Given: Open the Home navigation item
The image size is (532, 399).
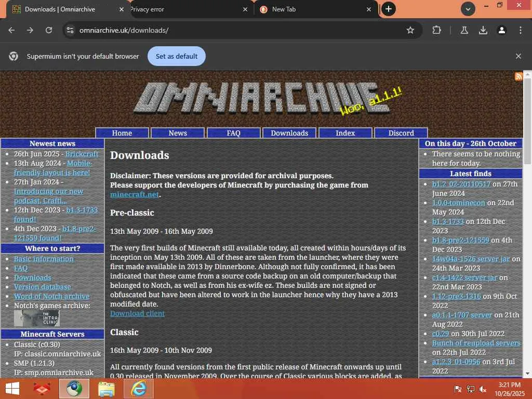Looking at the screenshot, I should pyautogui.click(x=122, y=133).
